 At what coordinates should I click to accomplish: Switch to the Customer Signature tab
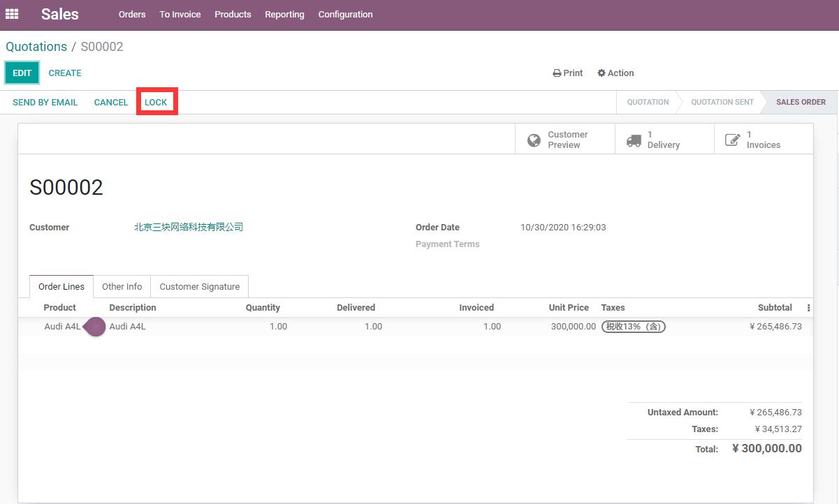click(x=200, y=286)
